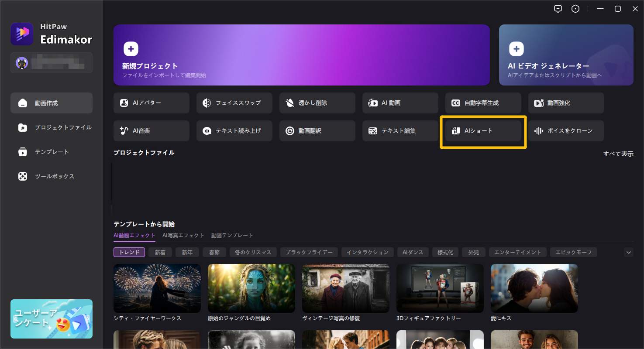
Task: Open the feedback message icon in title bar
Action: pos(558,9)
